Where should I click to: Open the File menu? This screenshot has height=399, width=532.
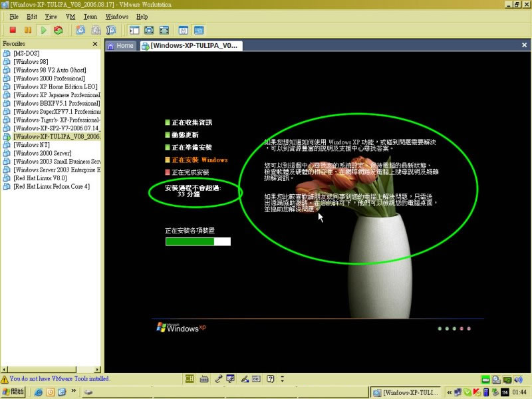(x=14, y=17)
